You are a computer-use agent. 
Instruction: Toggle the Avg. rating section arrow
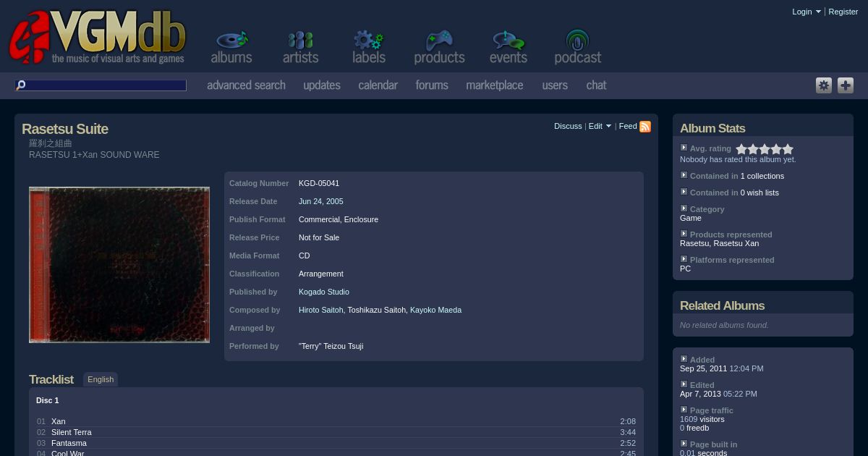[684, 148]
